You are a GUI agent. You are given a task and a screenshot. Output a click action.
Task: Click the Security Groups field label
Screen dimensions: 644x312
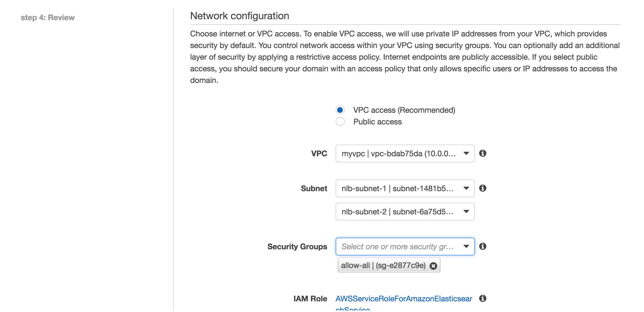click(297, 247)
